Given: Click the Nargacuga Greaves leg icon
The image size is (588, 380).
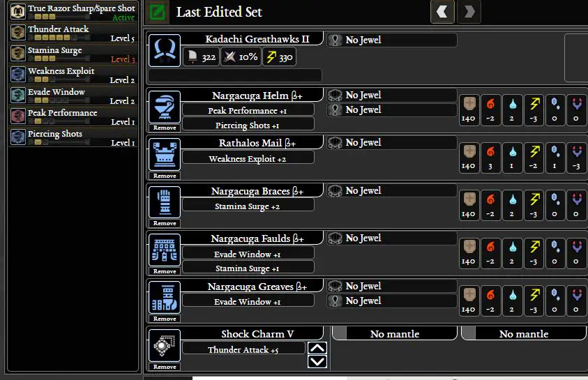Looking at the screenshot, I should [x=165, y=298].
